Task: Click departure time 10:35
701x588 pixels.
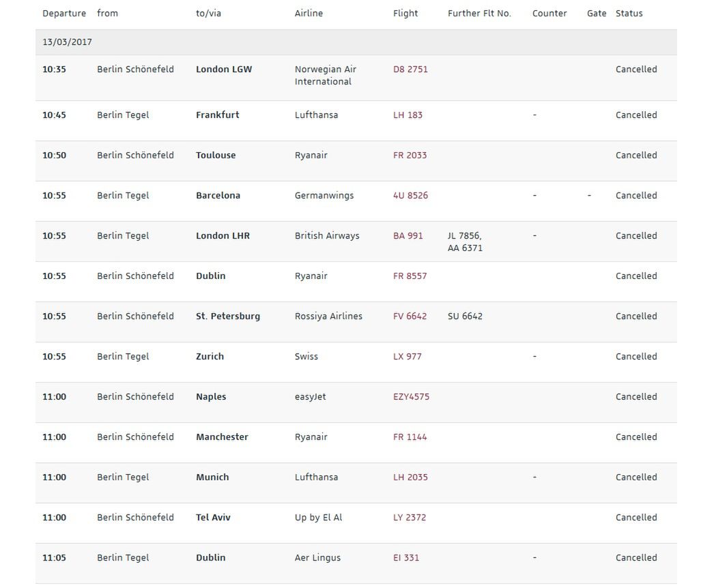Action: pyautogui.click(x=54, y=70)
